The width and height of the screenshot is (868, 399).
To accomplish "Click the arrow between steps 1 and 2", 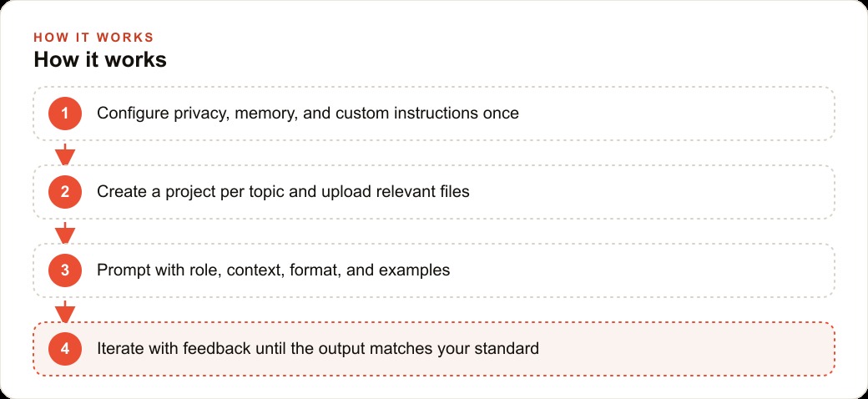I will pos(65,154).
